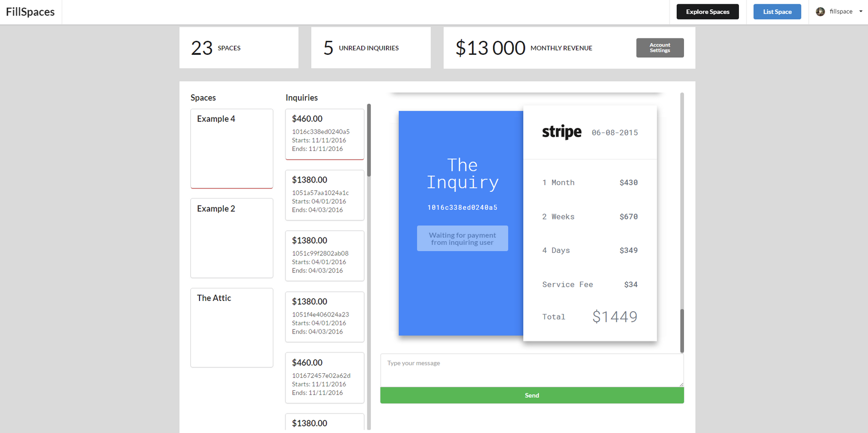Image resolution: width=868 pixels, height=433 pixels.
Task: Open Account Settings
Action: (660, 48)
